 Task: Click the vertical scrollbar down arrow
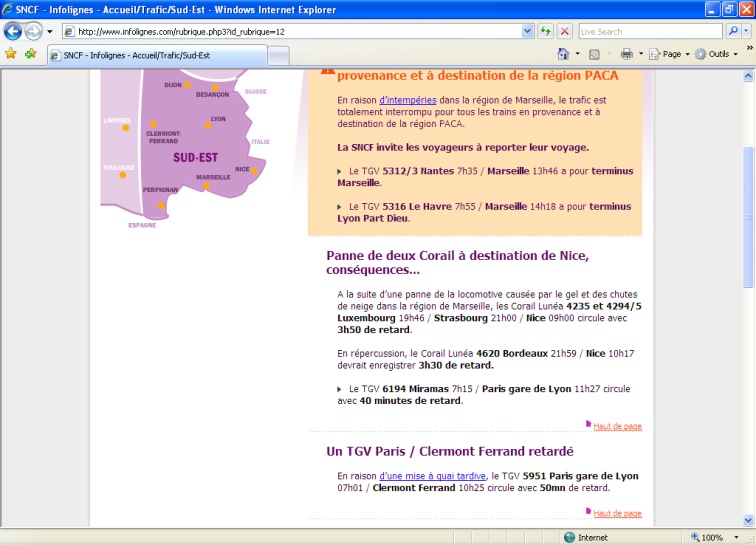tap(749, 519)
